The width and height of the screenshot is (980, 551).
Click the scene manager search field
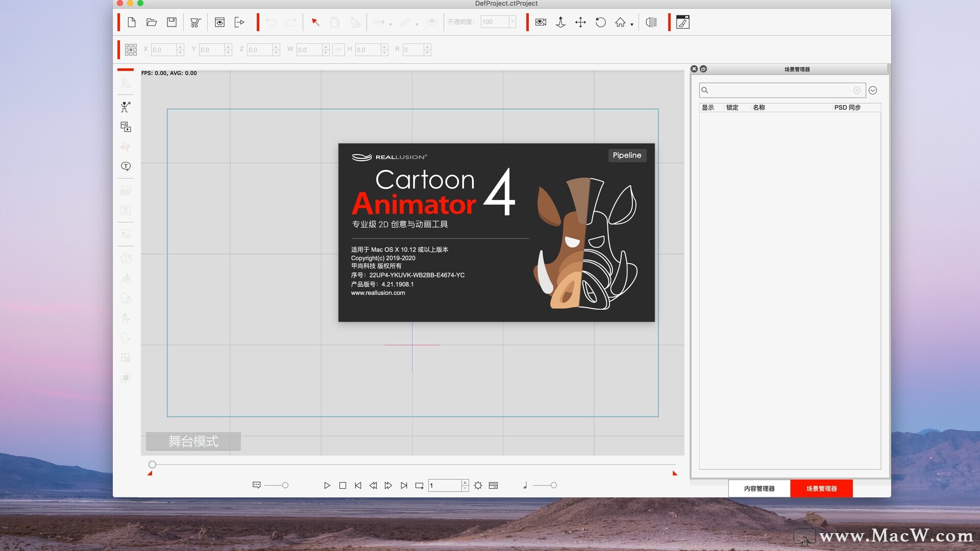pos(782,90)
